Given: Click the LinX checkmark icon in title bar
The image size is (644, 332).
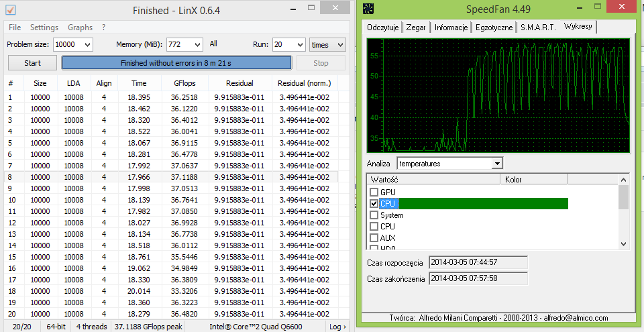Looking at the screenshot, I should click(11, 9).
